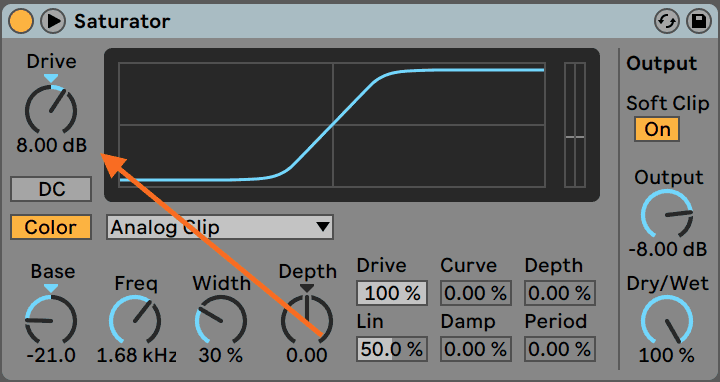720x382 pixels.
Task: Click the 8.00 dB drive value
Action: pyautogui.click(x=51, y=145)
